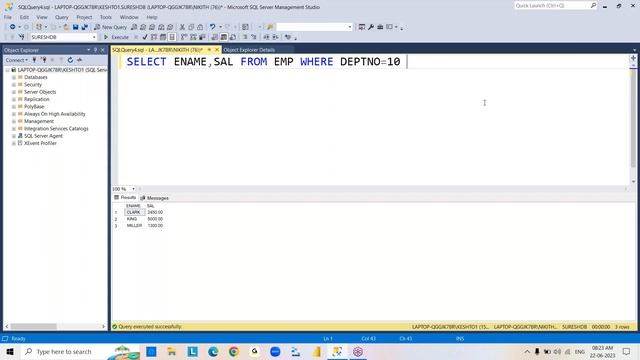This screenshot has height=360, width=640.
Task: Click the KING result cell
Action: point(134,219)
